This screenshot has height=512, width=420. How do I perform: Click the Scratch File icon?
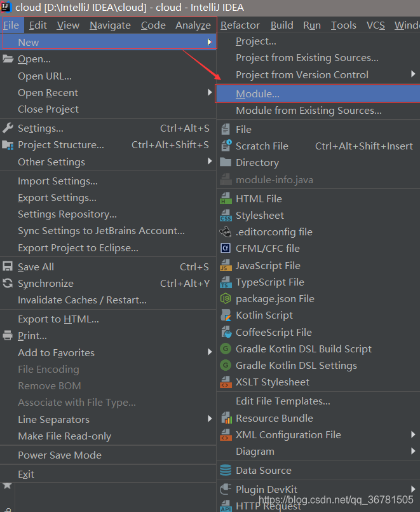(x=226, y=146)
